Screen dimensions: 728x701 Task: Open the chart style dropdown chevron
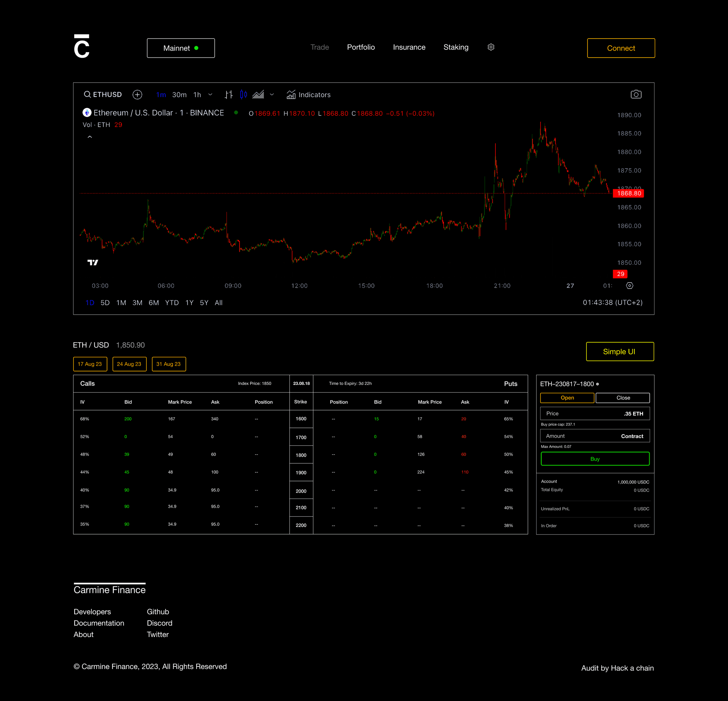click(272, 95)
